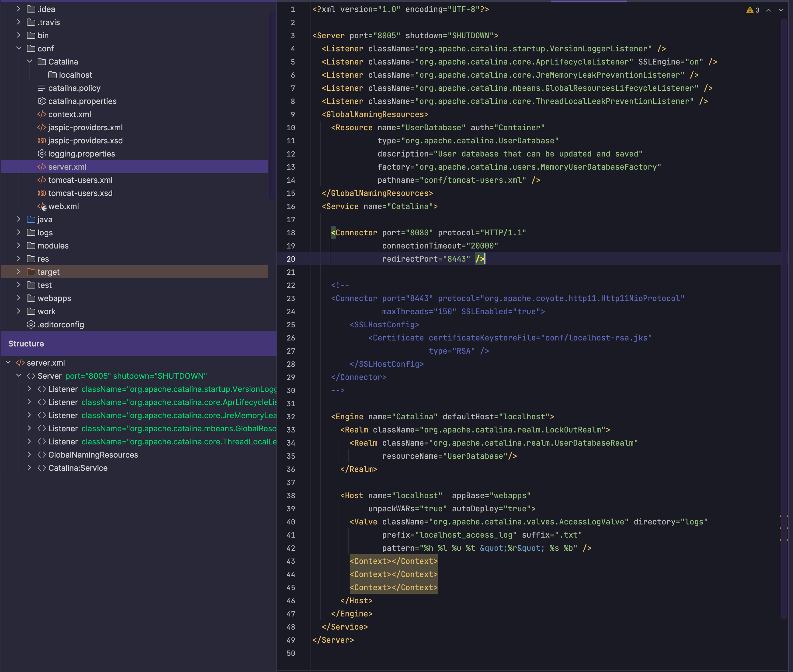The image size is (793, 672).
Task: Click the catalina.properties gear icon
Action: pyautogui.click(x=42, y=101)
